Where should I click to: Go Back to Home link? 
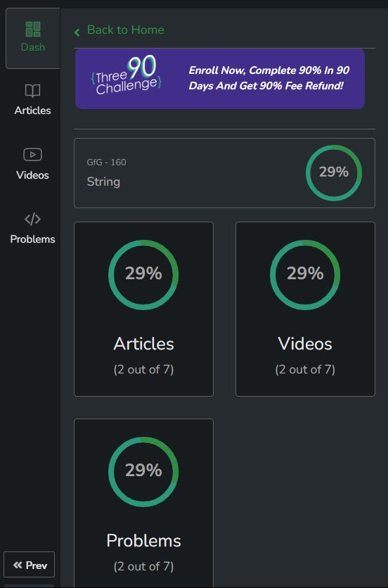pos(126,30)
